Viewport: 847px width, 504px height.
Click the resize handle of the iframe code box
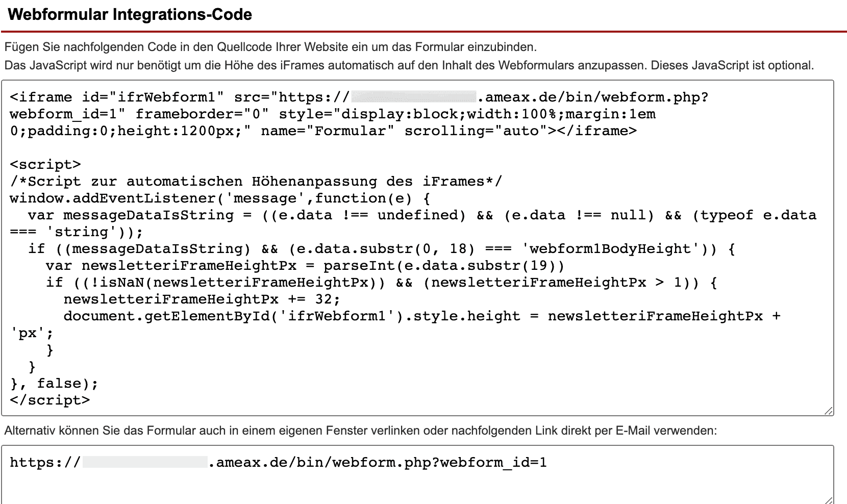tap(828, 411)
